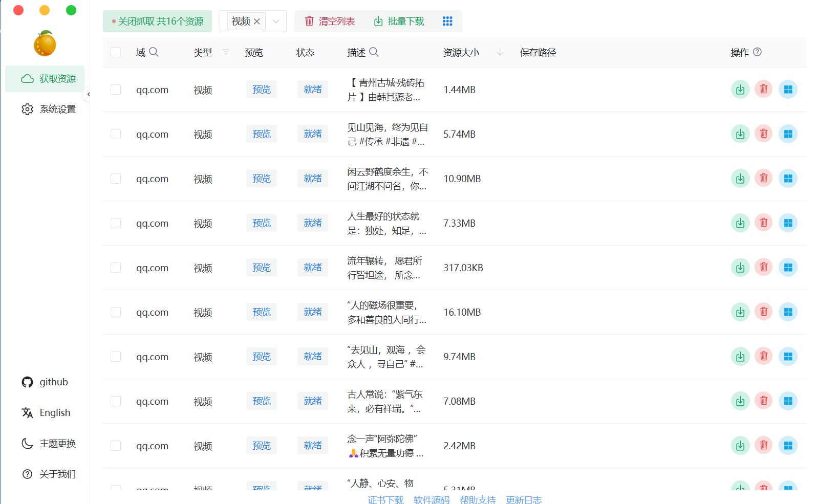816x504 pixels.
Task: Collapse the left sidebar
Action: coord(89,94)
